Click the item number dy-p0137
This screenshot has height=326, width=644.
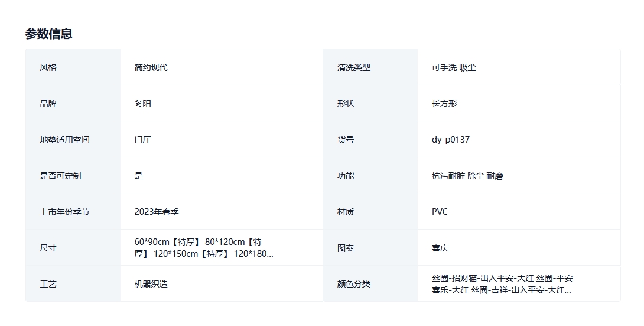coord(450,140)
